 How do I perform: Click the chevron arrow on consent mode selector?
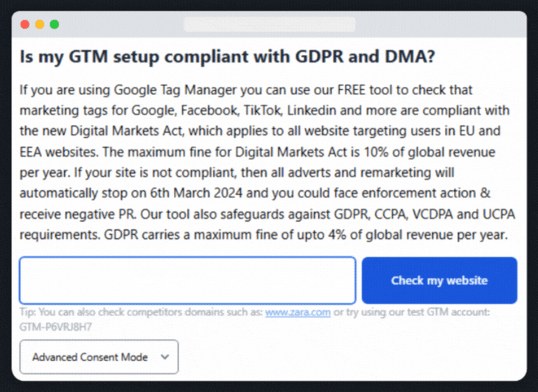(164, 357)
